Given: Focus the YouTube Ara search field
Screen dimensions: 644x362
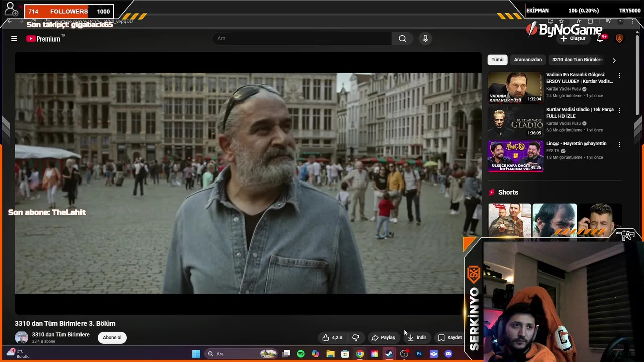Looking at the screenshot, I should 302,39.
